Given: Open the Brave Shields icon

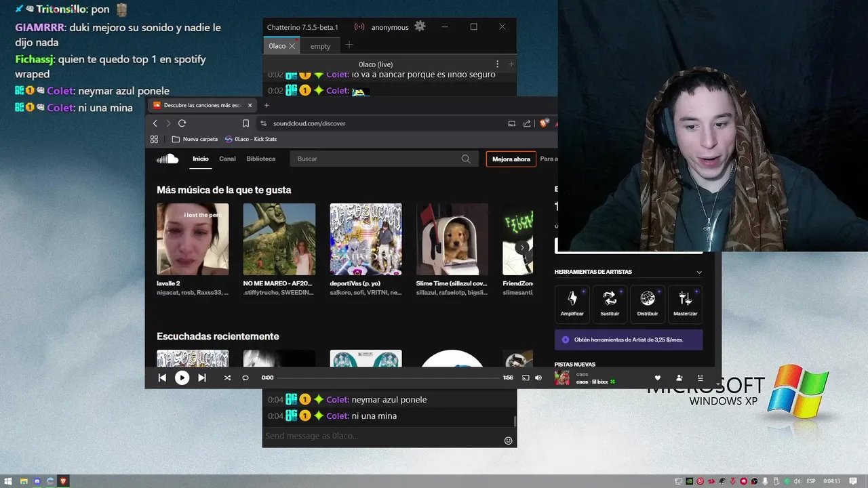Looking at the screenshot, I should point(544,123).
